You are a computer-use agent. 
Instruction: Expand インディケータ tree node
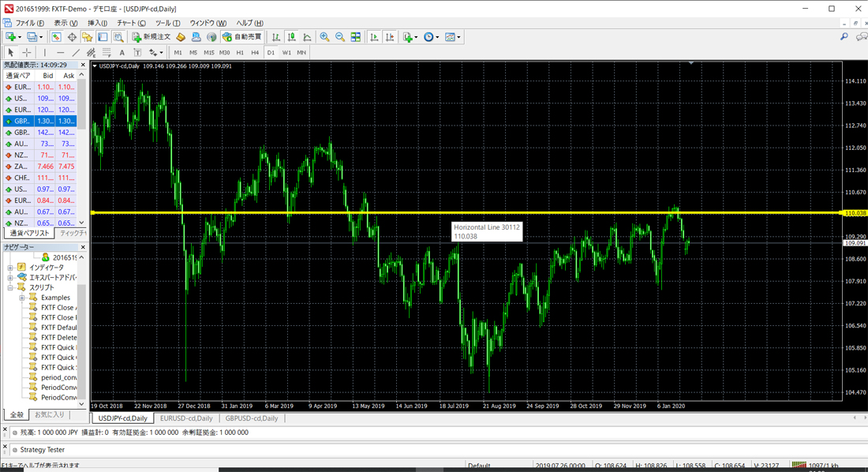pyautogui.click(x=10, y=268)
